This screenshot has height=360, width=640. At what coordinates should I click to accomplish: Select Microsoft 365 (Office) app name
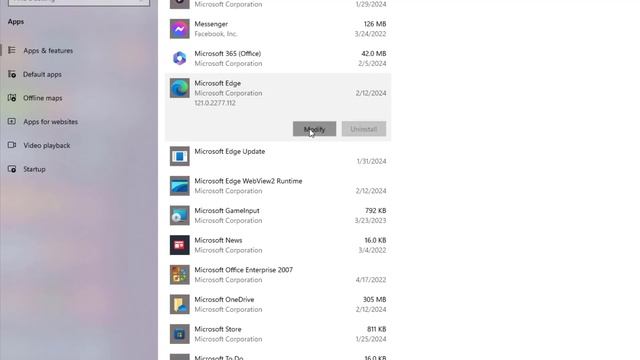click(228, 53)
